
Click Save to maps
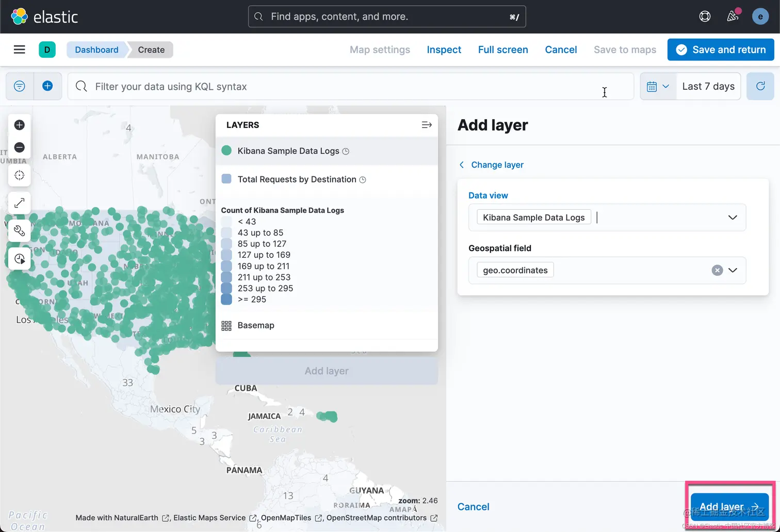click(625, 49)
